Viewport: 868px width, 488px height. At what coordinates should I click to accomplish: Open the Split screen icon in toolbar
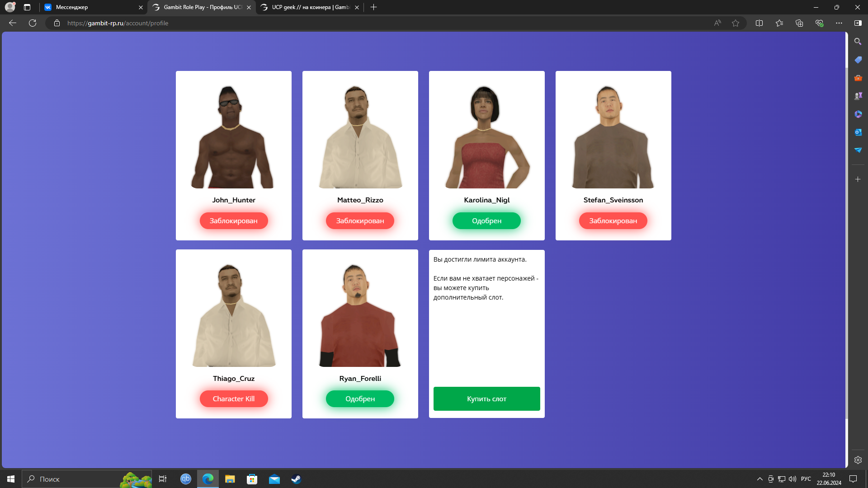pyautogui.click(x=759, y=23)
